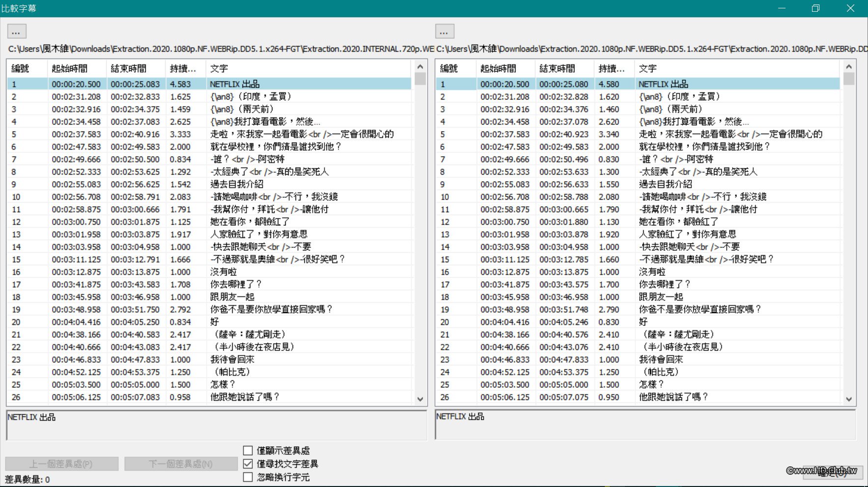Click right list scrollbar thumb
Screen dimensions: 868x487
click(849, 79)
